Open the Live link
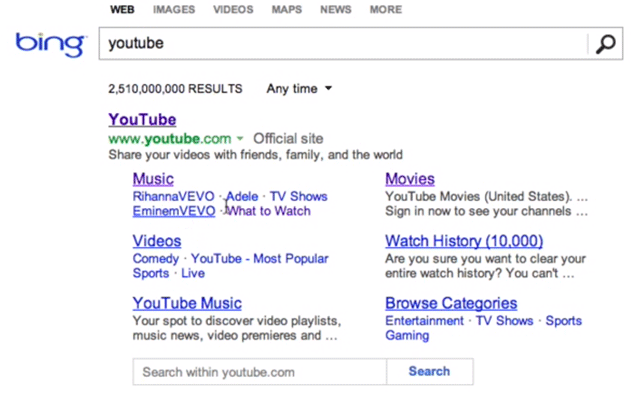Viewport: 640px width, 395px height. click(x=193, y=273)
